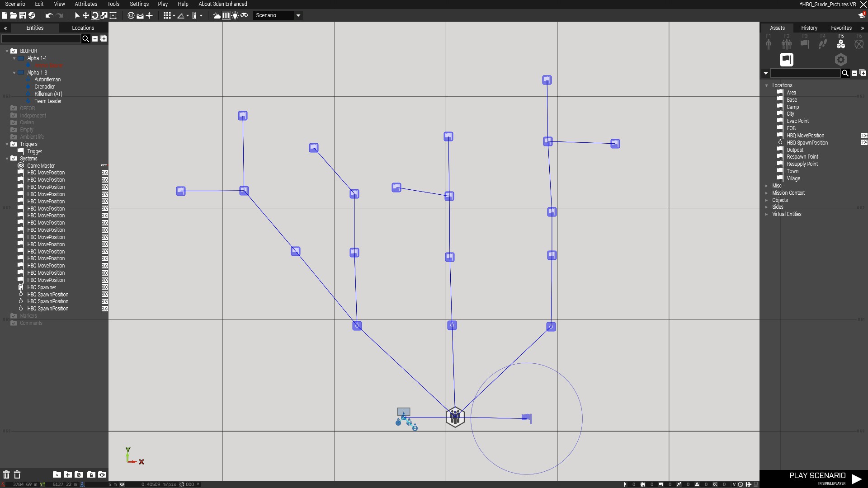Toggle the map globe view icon
The width and height of the screenshot is (868, 488).
pos(131,15)
